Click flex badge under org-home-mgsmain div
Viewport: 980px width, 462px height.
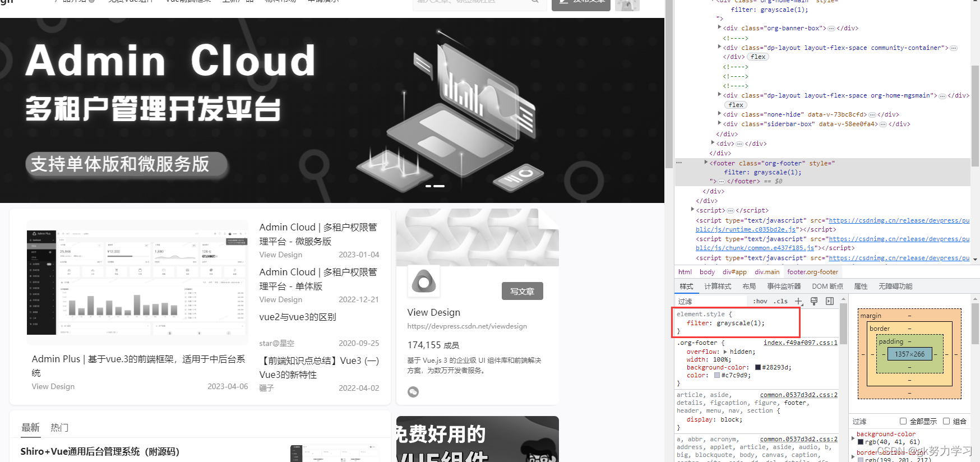coord(736,105)
